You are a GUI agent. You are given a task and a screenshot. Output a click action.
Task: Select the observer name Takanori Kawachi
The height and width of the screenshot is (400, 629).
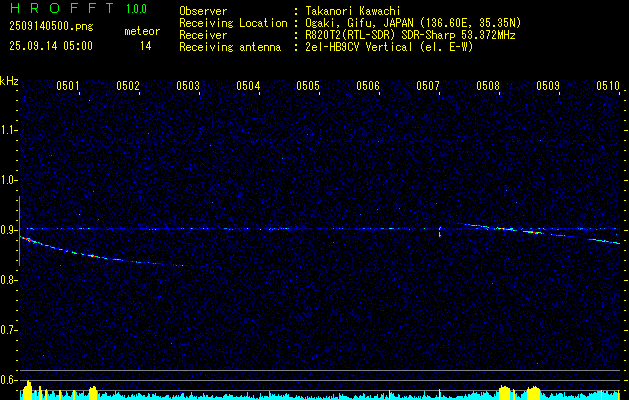coord(355,11)
